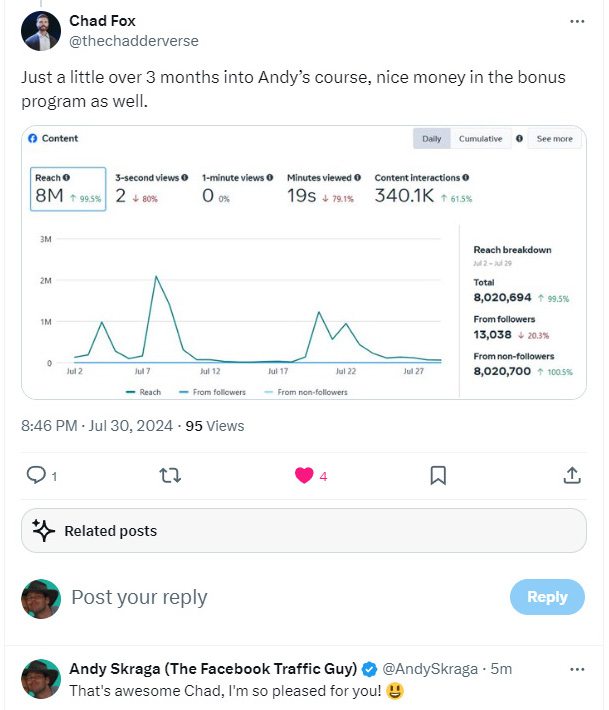
Task: Click the share upload icon
Action: (572, 476)
